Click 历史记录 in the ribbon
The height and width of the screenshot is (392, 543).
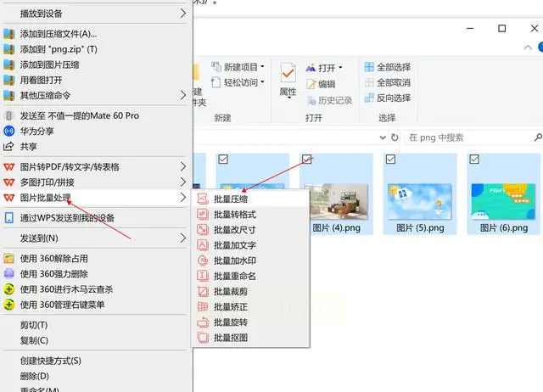point(329,100)
